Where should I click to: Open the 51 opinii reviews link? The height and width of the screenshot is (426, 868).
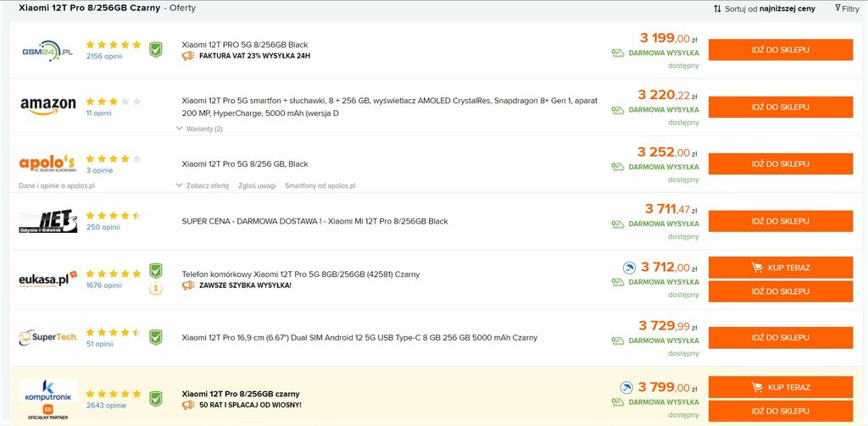(100, 344)
